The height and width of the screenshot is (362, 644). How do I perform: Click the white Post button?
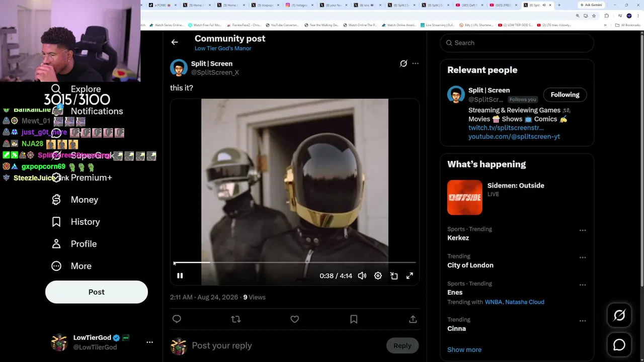pos(97,292)
